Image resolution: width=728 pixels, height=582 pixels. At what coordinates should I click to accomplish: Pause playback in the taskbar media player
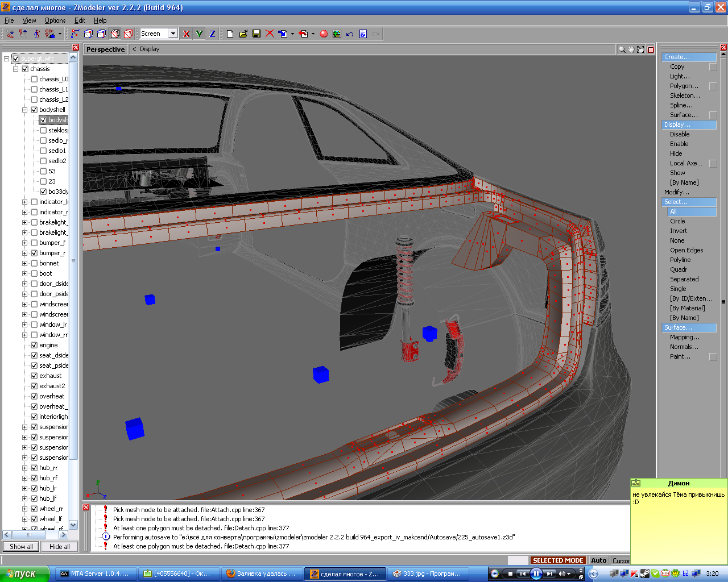(536, 573)
